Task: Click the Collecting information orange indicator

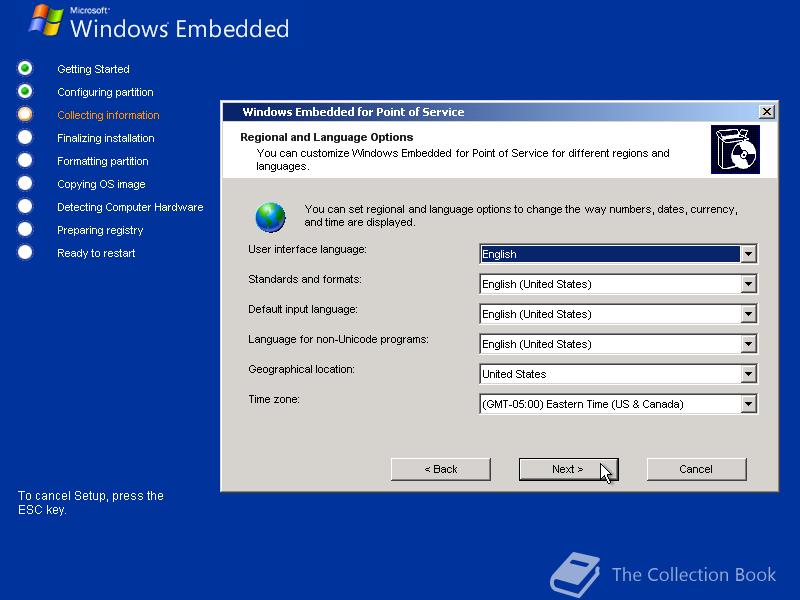Action: click(x=25, y=114)
